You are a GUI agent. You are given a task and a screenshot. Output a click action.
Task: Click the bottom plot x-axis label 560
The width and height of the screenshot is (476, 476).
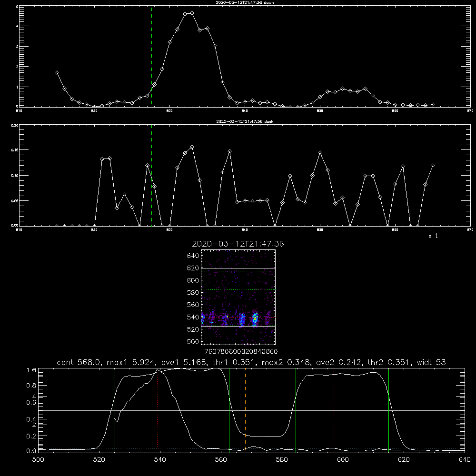(x=221, y=460)
